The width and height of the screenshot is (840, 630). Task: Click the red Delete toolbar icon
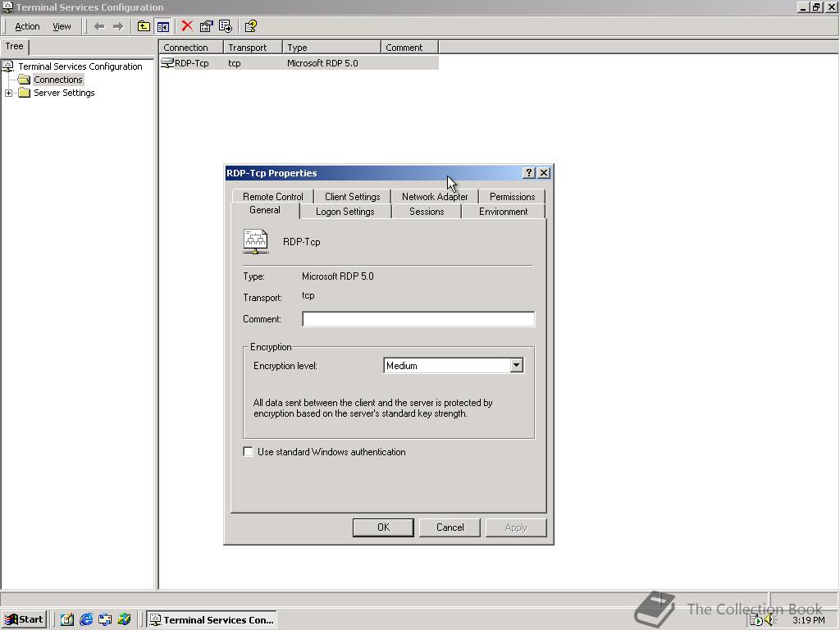187,26
